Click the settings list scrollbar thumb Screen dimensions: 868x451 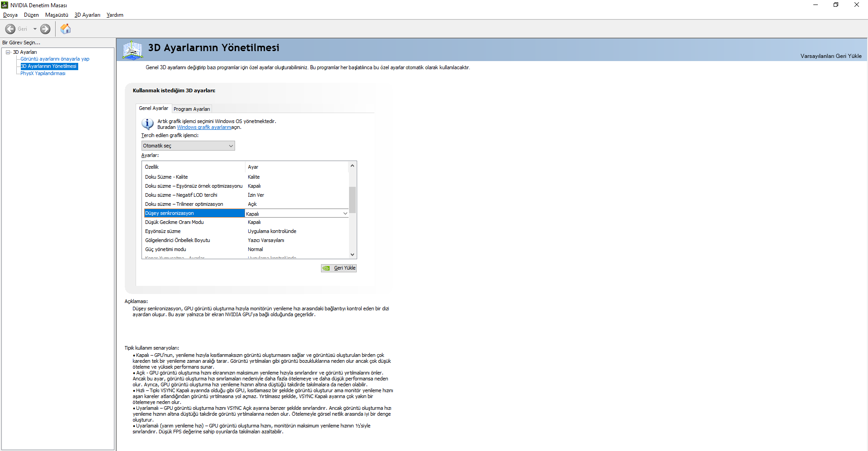pos(353,199)
